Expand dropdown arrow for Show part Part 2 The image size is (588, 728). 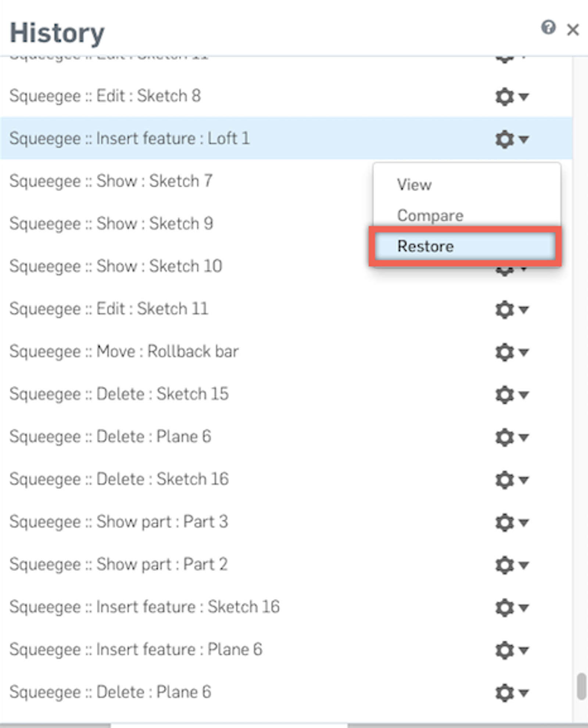pyautogui.click(x=524, y=565)
